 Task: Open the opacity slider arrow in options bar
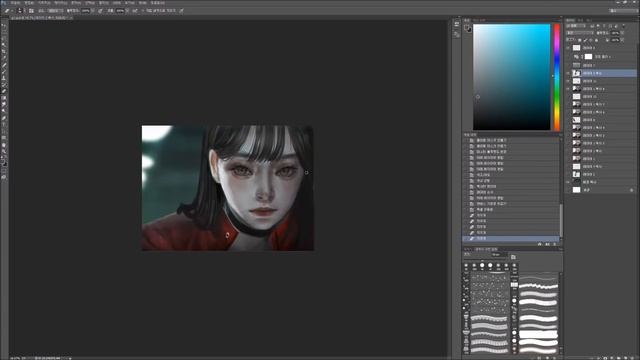coord(93,10)
